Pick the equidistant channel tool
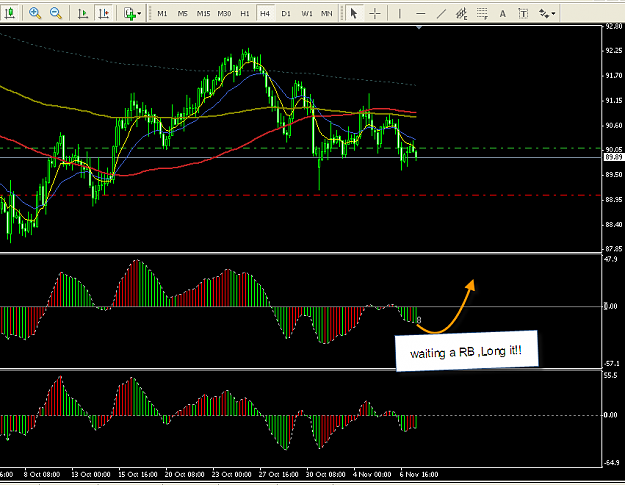The height and width of the screenshot is (485, 625). click(462, 14)
